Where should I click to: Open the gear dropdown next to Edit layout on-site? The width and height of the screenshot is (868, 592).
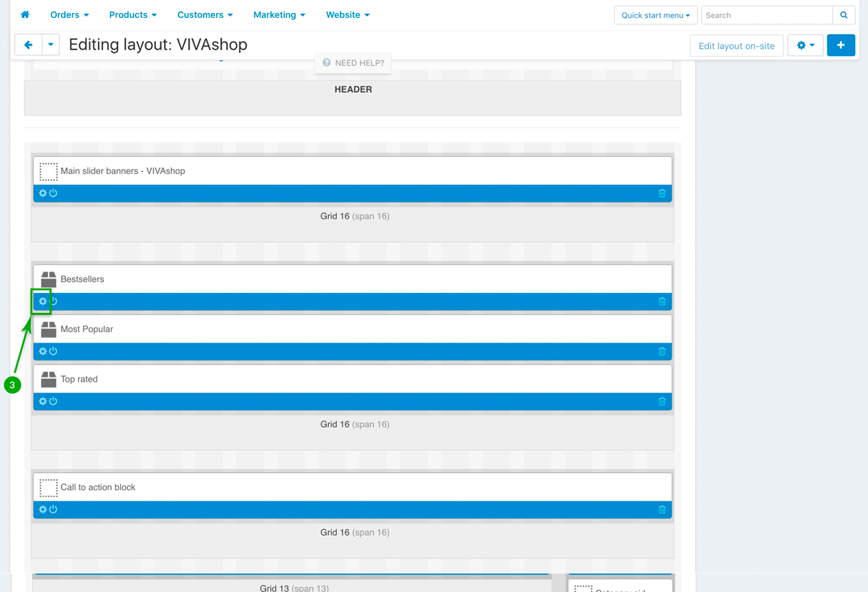[x=805, y=46]
